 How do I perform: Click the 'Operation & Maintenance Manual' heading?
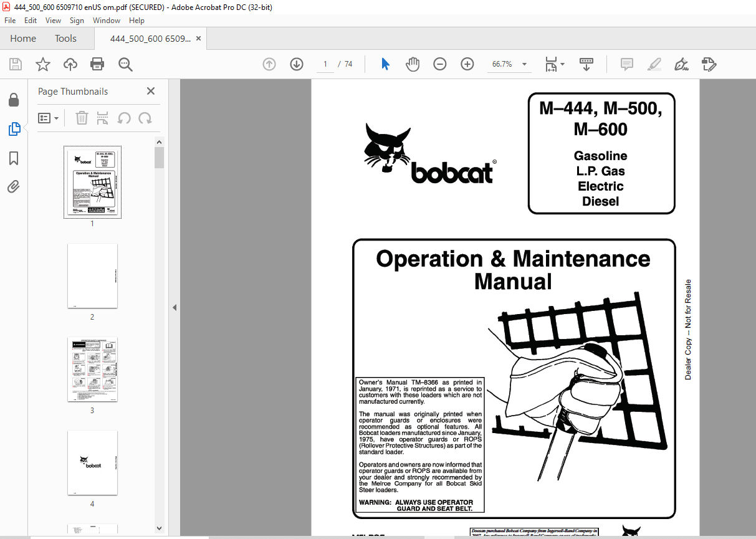pos(513,270)
